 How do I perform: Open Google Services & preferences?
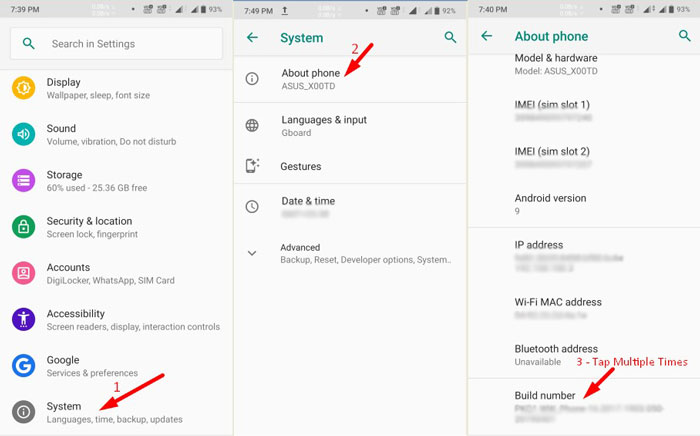(x=116, y=366)
